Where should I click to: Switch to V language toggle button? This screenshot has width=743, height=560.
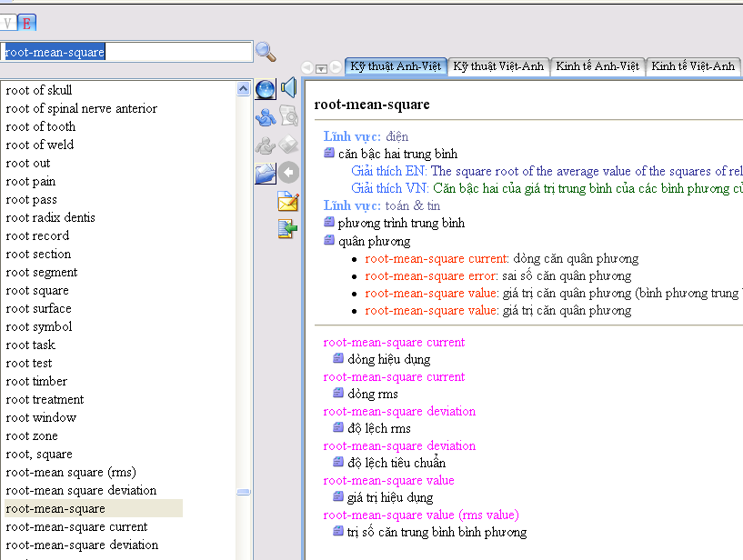coord(8,23)
